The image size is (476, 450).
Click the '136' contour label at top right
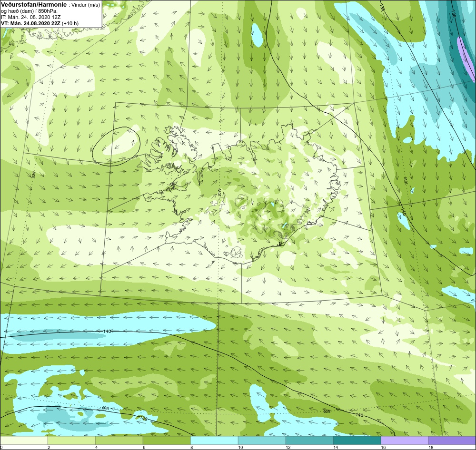(454, 14)
